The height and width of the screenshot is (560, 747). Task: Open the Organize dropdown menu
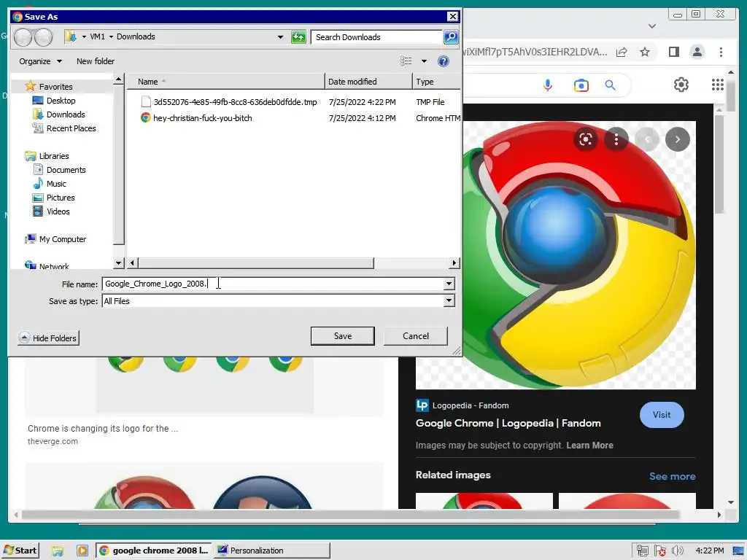pyautogui.click(x=41, y=61)
